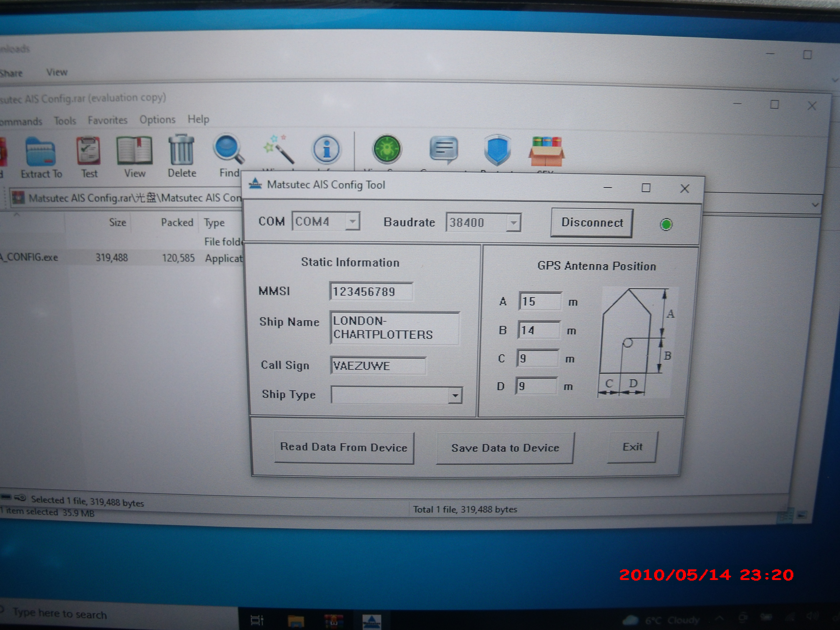This screenshot has height=630, width=840.
Task: Click the Protect shield icon
Action: tap(497, 150)
